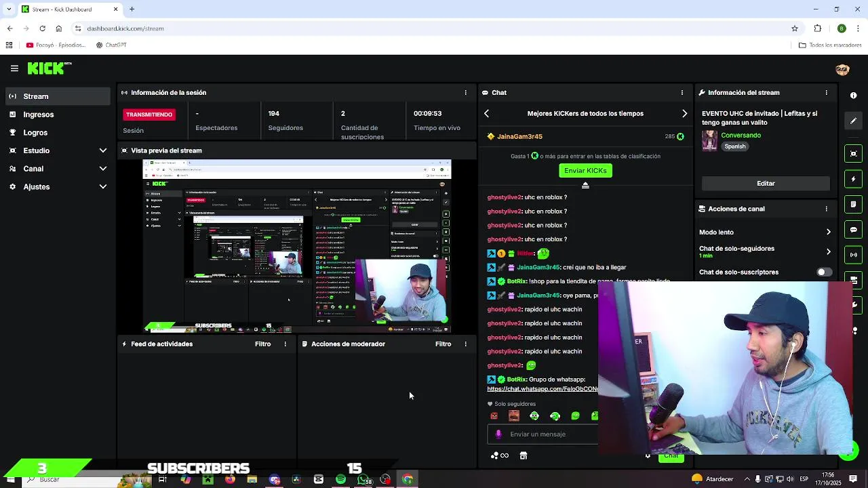Bookmark this page with the star icon
Viewport: 868px width, 488px height.
pos(795,28)
